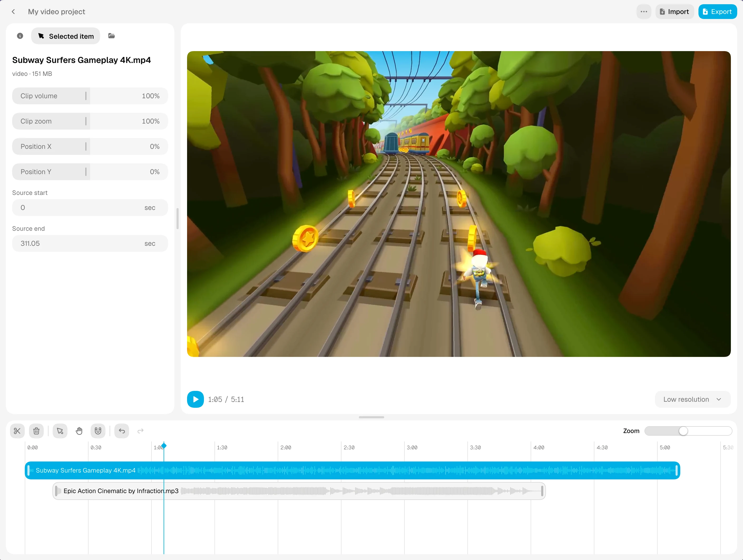Click the panel resize handle above timeline
Viewport: 743px width, 560px height.
[371, 417]
